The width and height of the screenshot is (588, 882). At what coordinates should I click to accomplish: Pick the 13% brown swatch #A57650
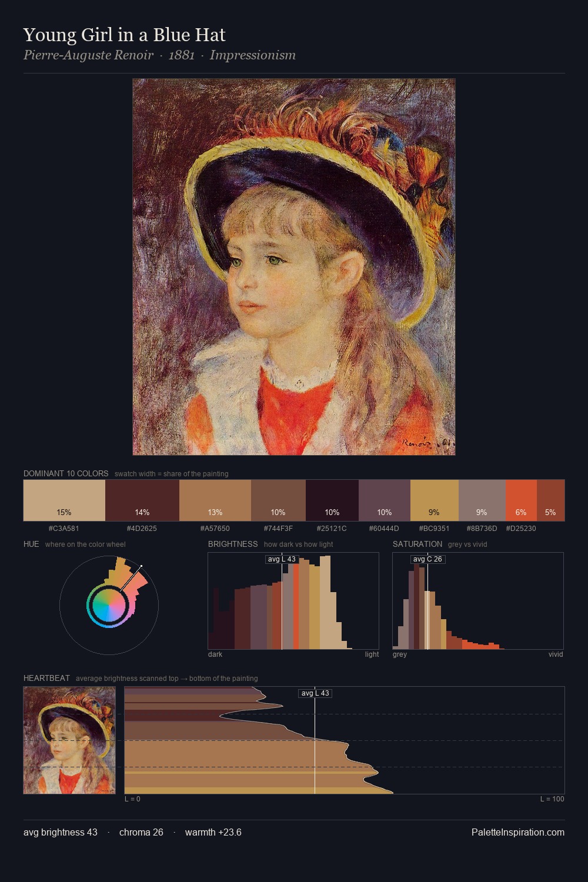coord(215,500)
